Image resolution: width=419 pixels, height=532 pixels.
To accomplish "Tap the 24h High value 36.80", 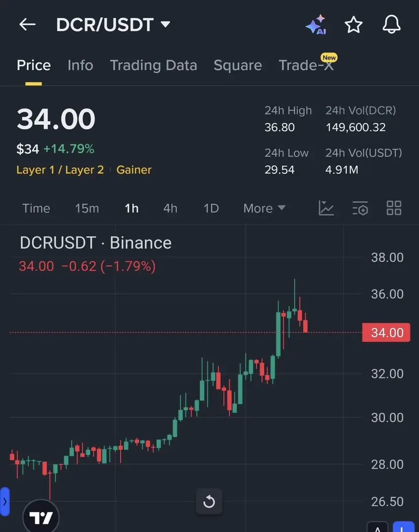I will (x=280, y=127).
